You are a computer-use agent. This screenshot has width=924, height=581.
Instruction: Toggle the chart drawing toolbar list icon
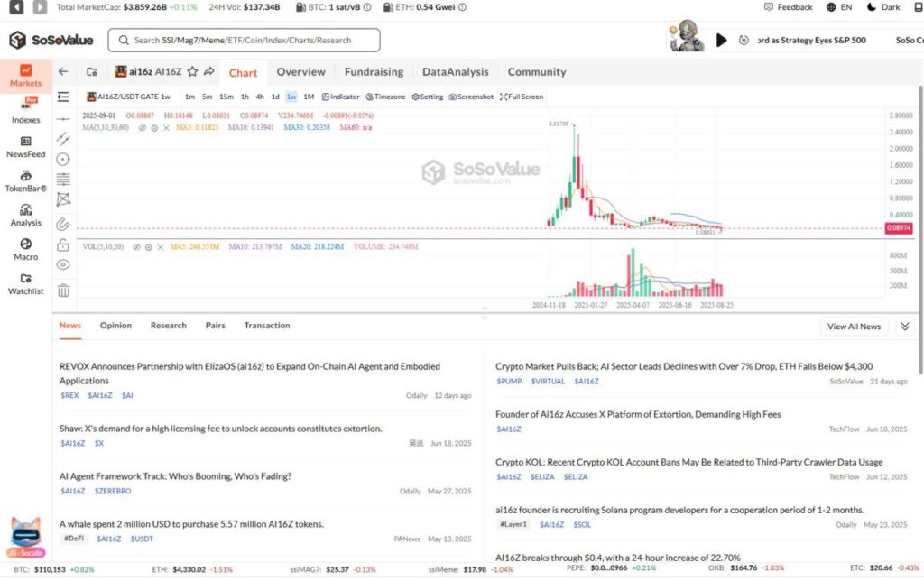tap(63, 97)
